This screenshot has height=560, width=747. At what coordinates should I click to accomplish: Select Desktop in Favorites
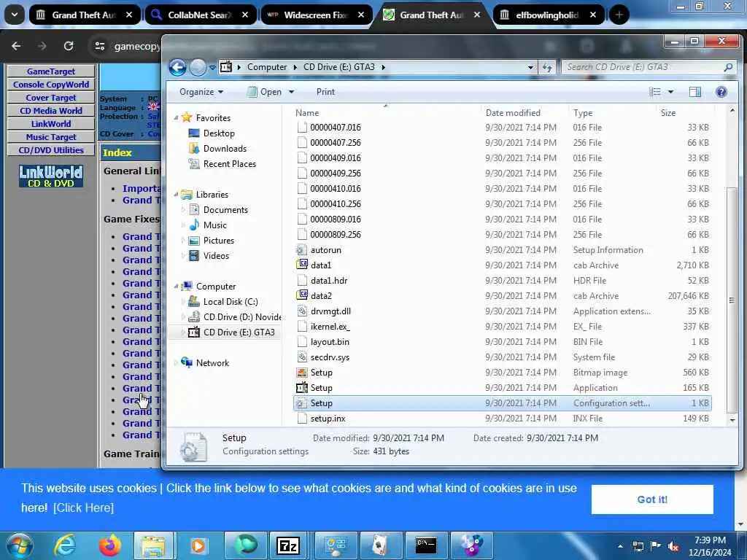219,133
